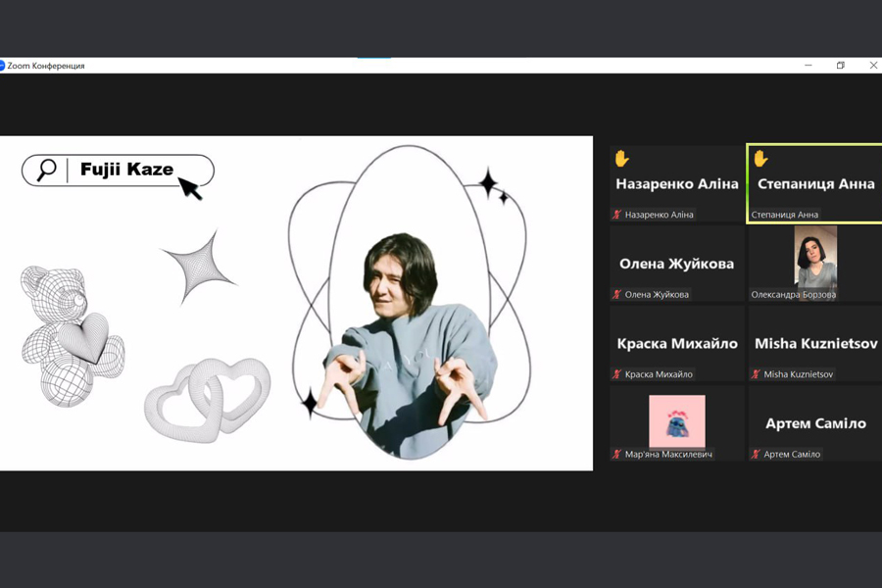The width and height of the screenshot is (882, 588).
Task: Click muted microphone icon beside Назаренко Аліна label
Action: tap(617, 215)
